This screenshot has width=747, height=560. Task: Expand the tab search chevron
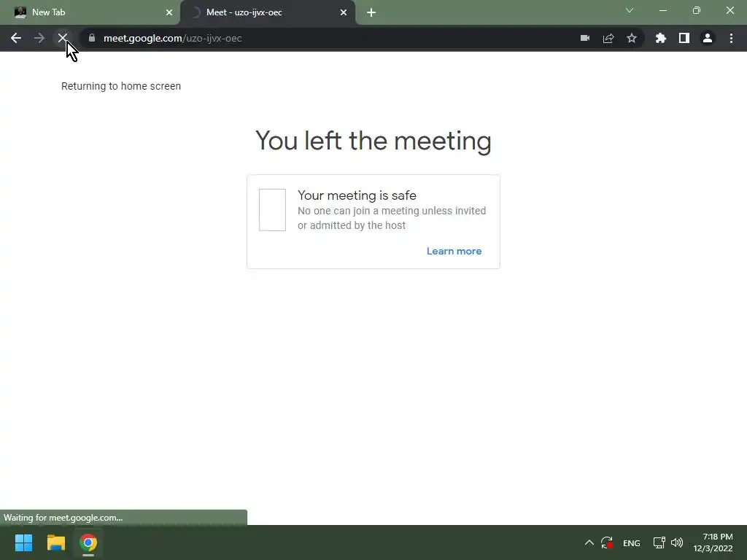630,10
